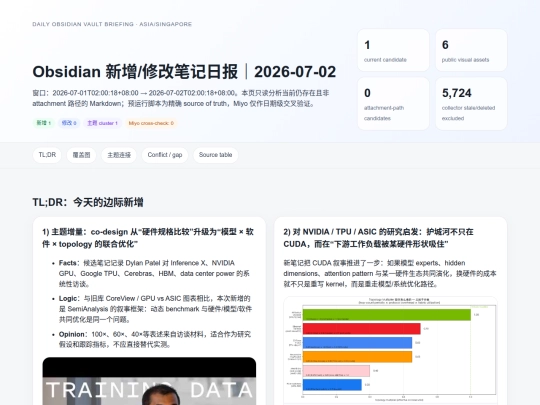Select the attachment-path candidates stat card
The image size is (540, 405).
click(393, 104)
